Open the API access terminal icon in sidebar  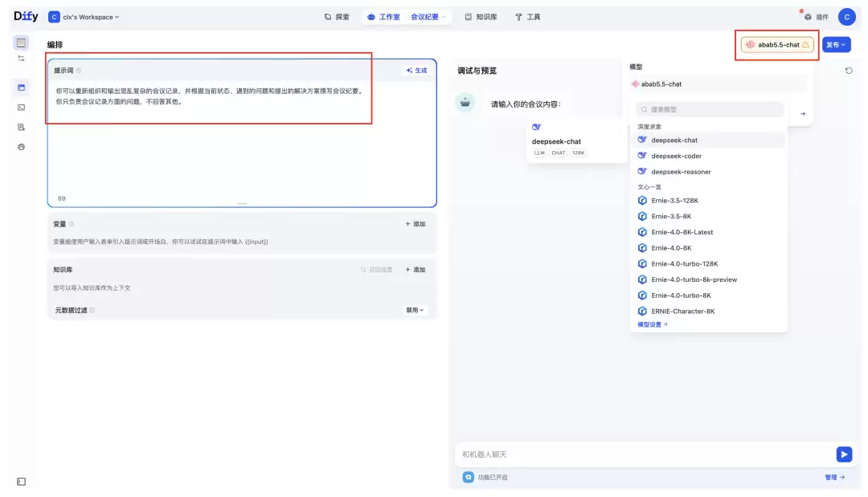click(x=21, y=108)
